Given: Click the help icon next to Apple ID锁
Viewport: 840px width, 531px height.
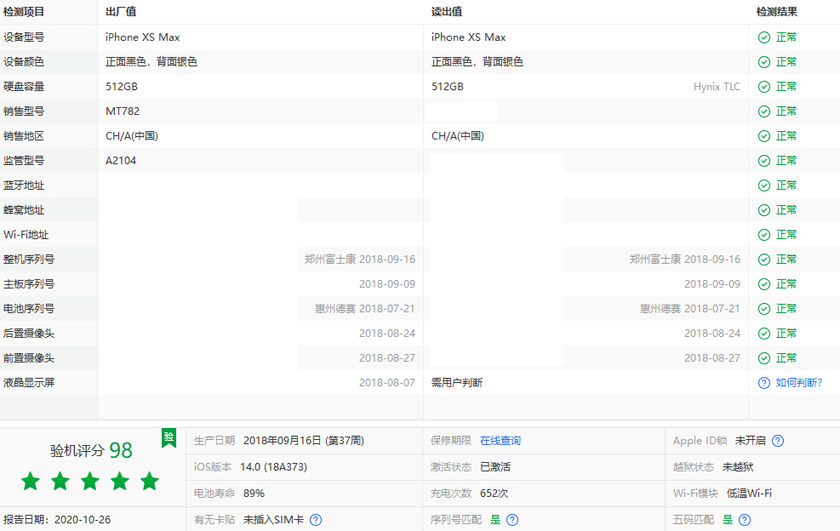Looking at the screenshot, I should [x=778, y=440].
